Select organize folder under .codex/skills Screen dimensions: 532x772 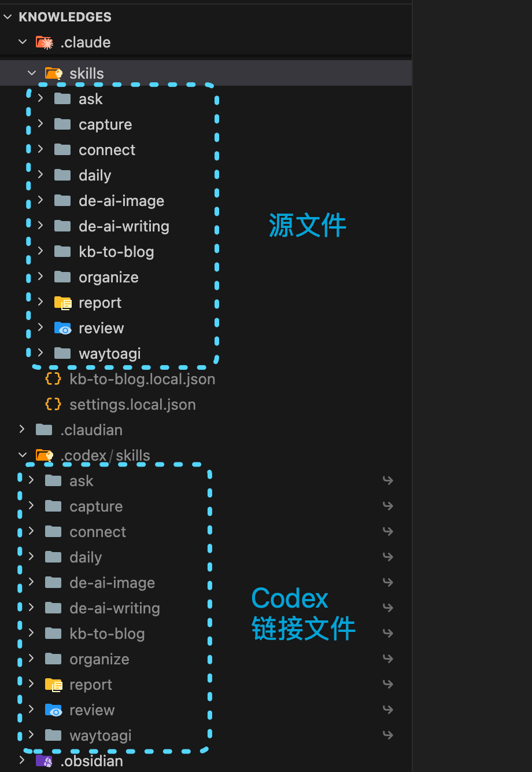99,659
